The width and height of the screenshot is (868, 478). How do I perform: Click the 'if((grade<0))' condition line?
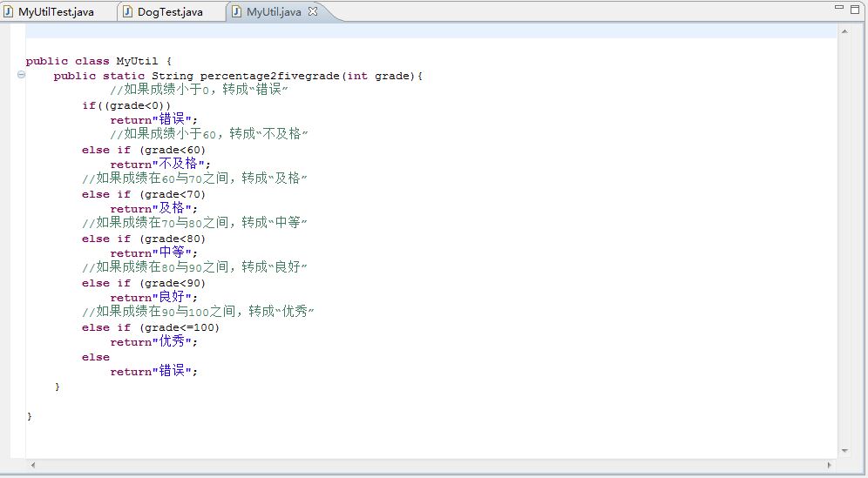pyautogui.click(x=126, y=105)
